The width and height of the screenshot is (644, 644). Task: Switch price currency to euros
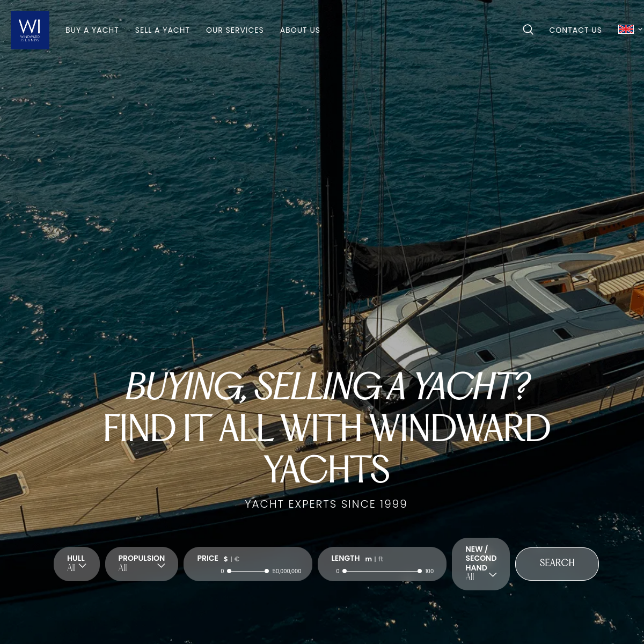(237, 558)
